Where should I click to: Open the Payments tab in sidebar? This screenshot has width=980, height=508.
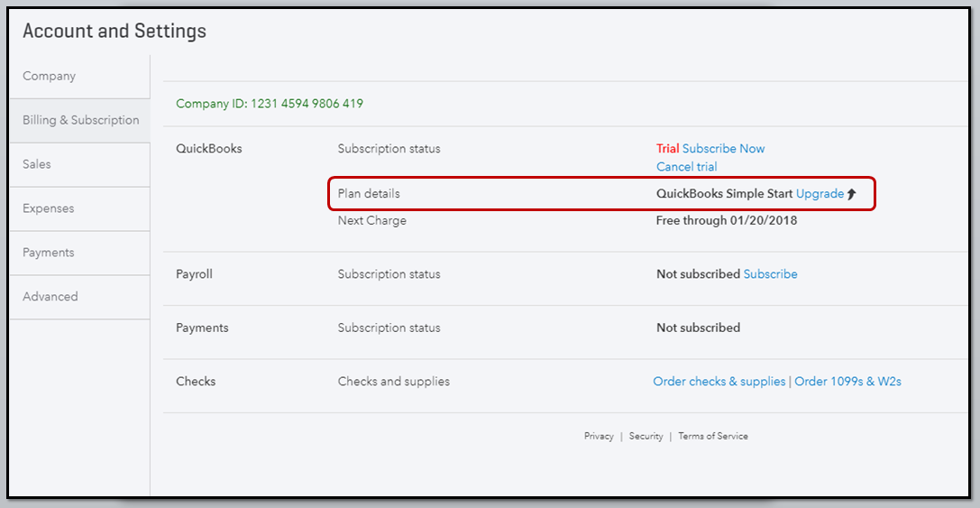(49, 253)
